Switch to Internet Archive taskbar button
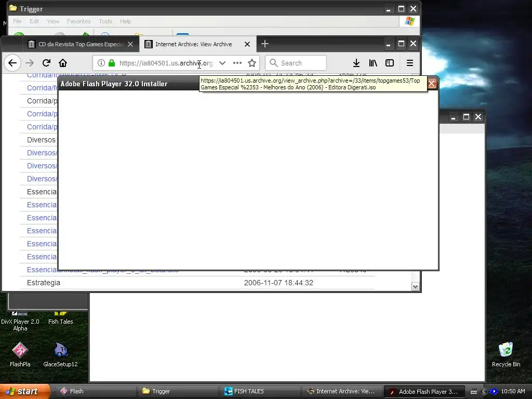Viewport: 532px width, 399px height. (342, 391)
